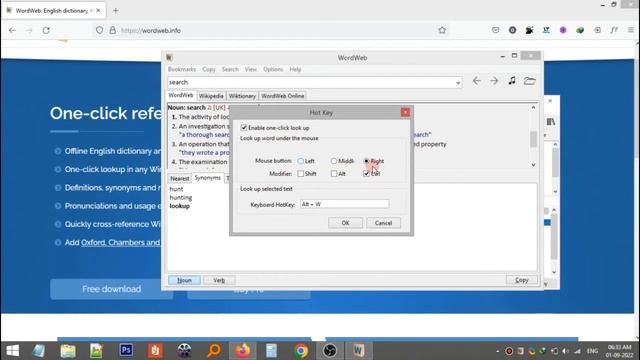Open Copy menu in WordWeb
The height and width of the screenshot is (360, 640).
(209, 69)
